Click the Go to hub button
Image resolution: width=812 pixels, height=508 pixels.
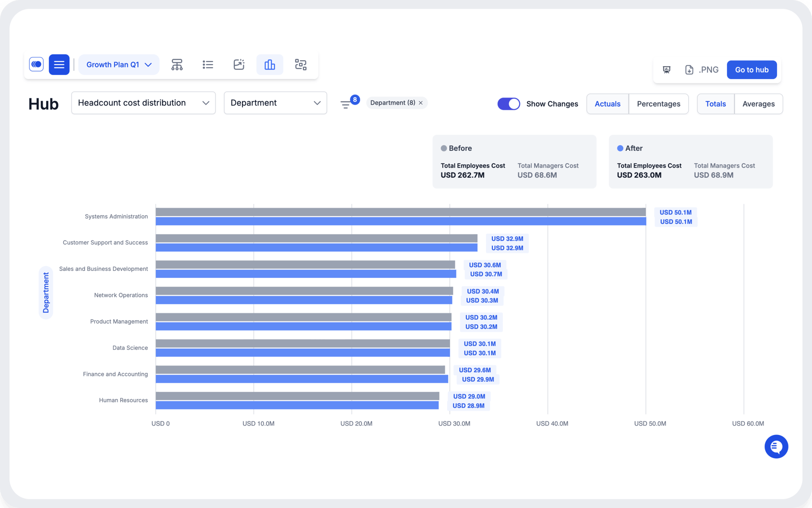pos(752,69)
